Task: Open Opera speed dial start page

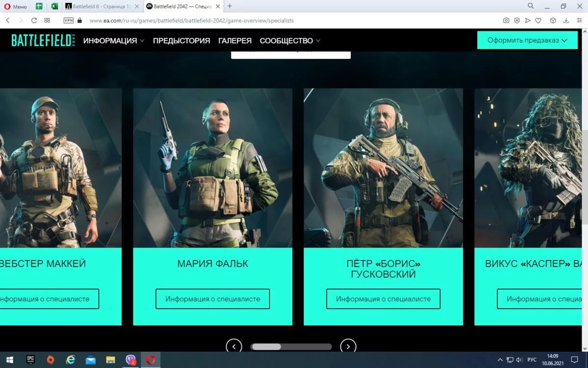Action: pos(47,21)
